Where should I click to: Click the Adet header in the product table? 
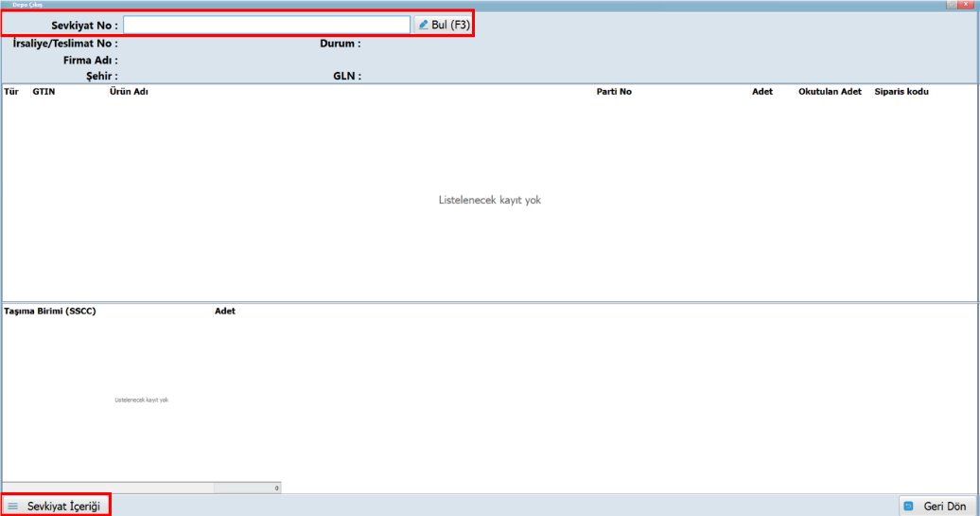[762, 92]
